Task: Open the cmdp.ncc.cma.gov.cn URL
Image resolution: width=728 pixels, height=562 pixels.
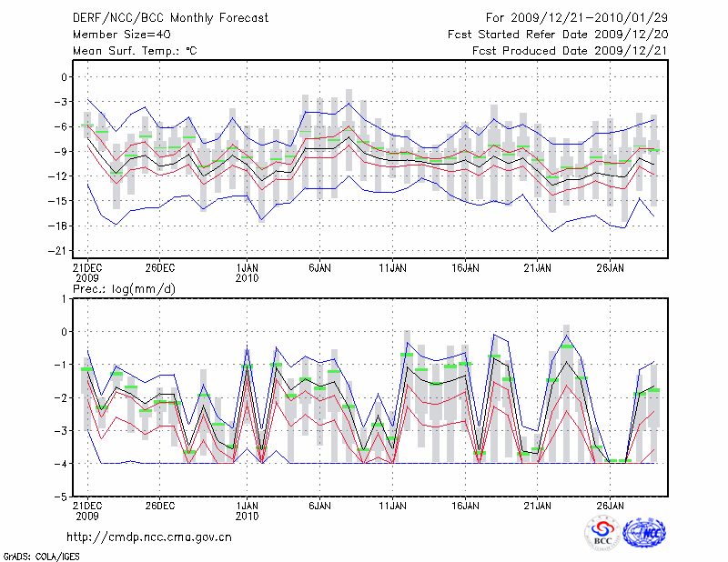Action: tap(149, 537)
